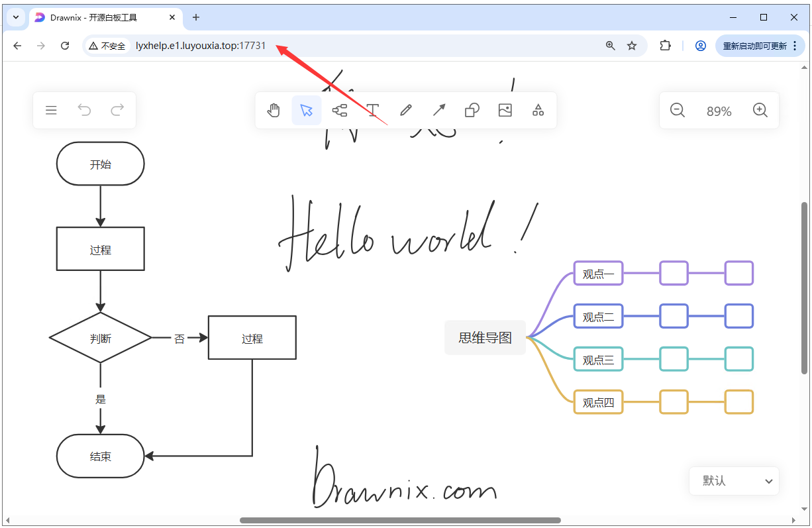The image size is (812, 528).
Task: View the 不安全 site security info
Action: [x=107, y=46]
